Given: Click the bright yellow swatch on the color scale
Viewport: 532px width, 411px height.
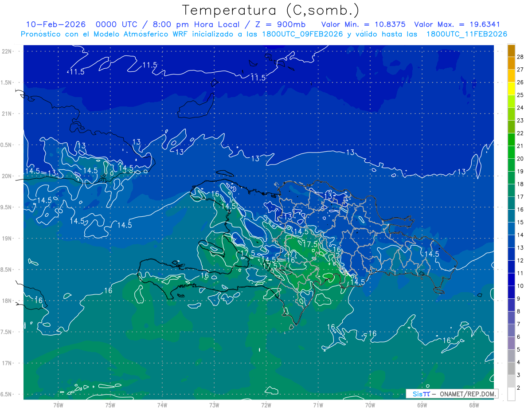Looking at the screenshot, I should 511,89.
